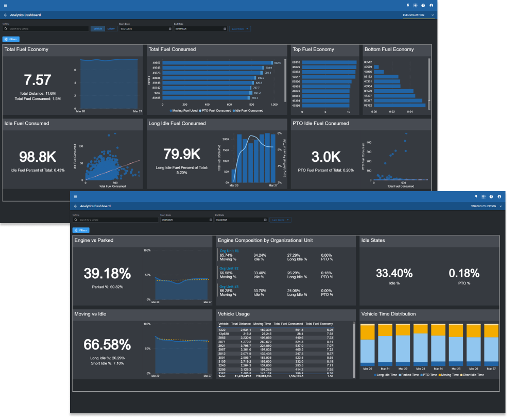The image size is (515, 420).
Task: Open user account icon in lower window
Action: click(499, 196)
